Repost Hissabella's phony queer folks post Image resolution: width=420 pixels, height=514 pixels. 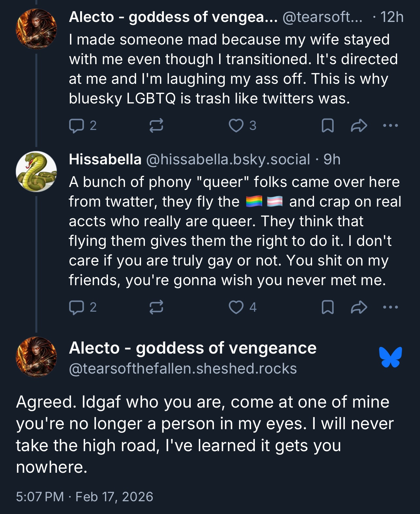tap(156, 307)
